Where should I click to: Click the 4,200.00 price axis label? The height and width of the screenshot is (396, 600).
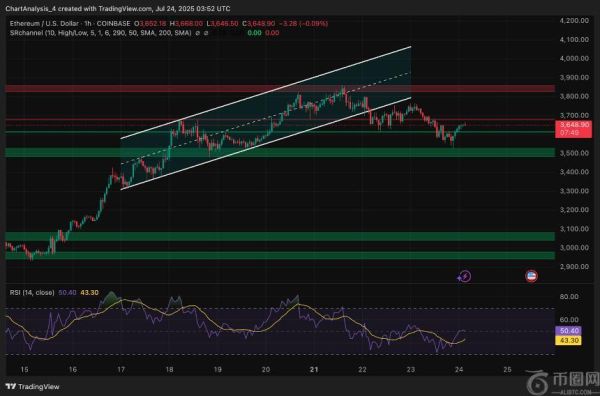pyautogui.click(x=574, y=21)
